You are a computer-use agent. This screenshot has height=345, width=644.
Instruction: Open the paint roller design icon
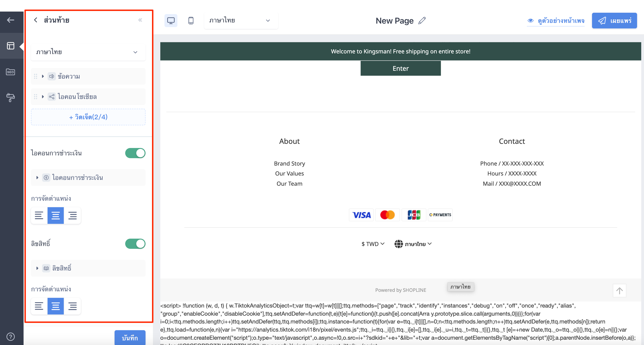point(10,97)
